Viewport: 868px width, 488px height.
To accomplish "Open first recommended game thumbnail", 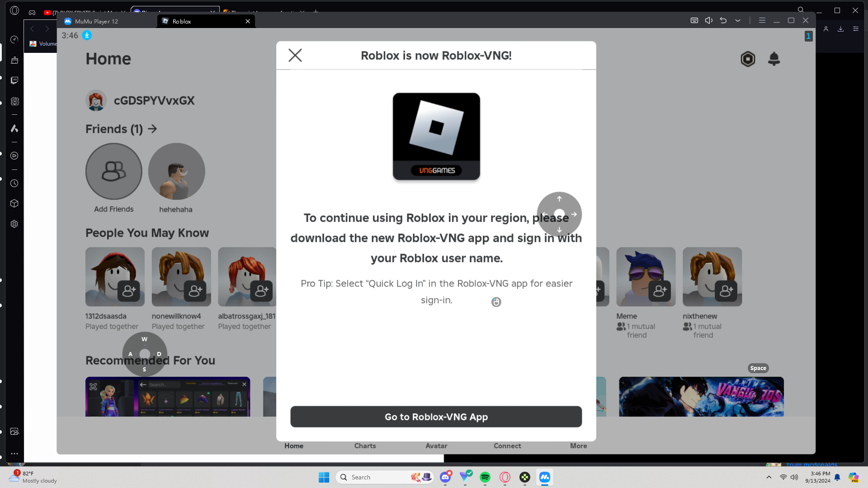I will pos(168,397).
